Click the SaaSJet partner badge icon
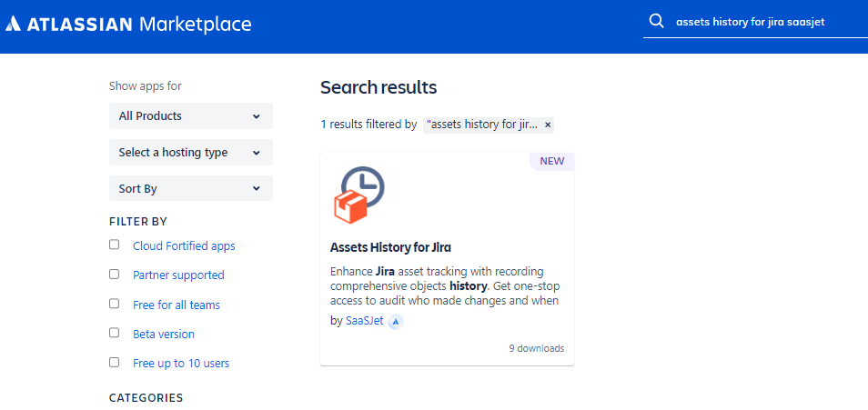 396,321
